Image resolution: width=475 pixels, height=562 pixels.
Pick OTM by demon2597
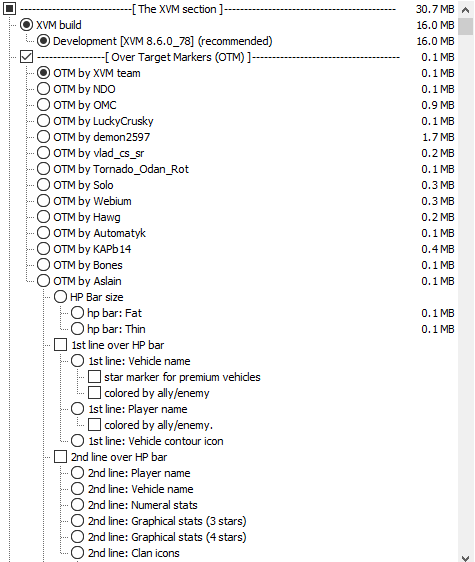pos(43,137)
